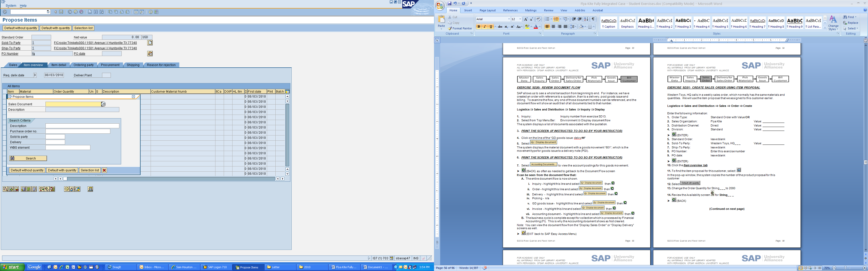Click Search button in Propose Items popup
Image resolution: width=868 pixels, height=271 pixels.
point(28,158)
